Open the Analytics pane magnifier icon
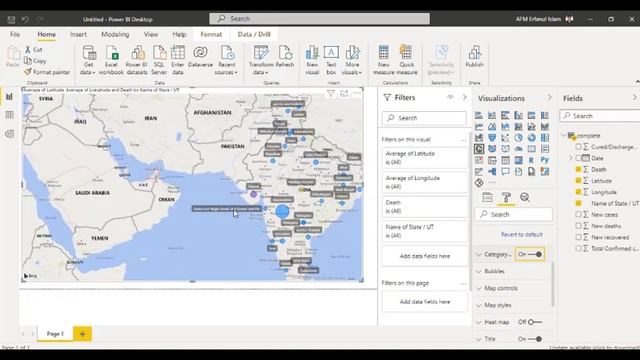640x360 pixels. [x=525, y=198]
